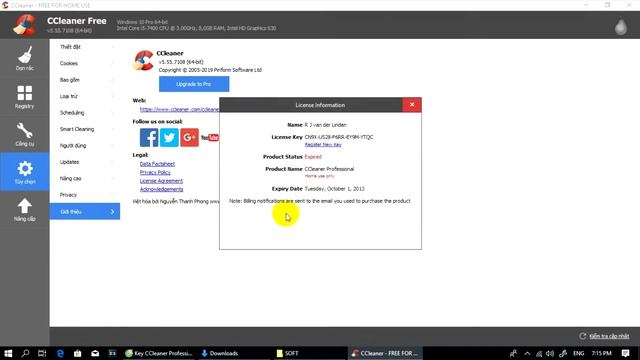
Task: Click the Facebook social icon
Action: [x=149, y=137]
